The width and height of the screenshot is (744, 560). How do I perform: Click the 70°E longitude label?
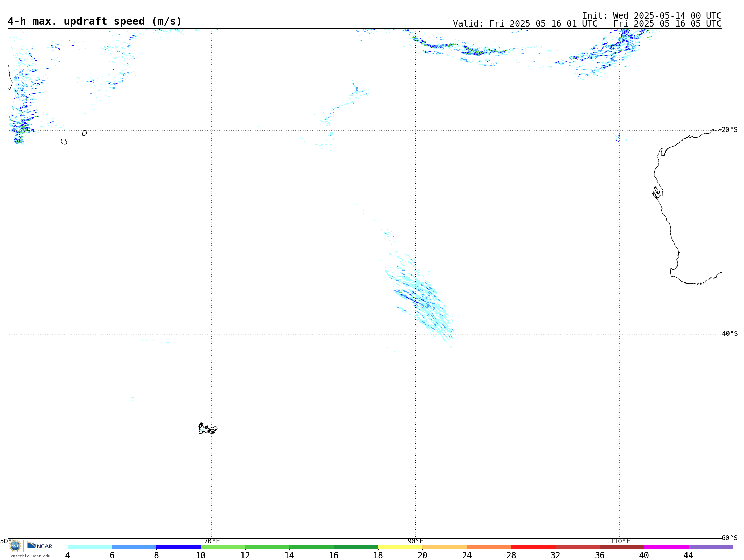pos(212,541)
